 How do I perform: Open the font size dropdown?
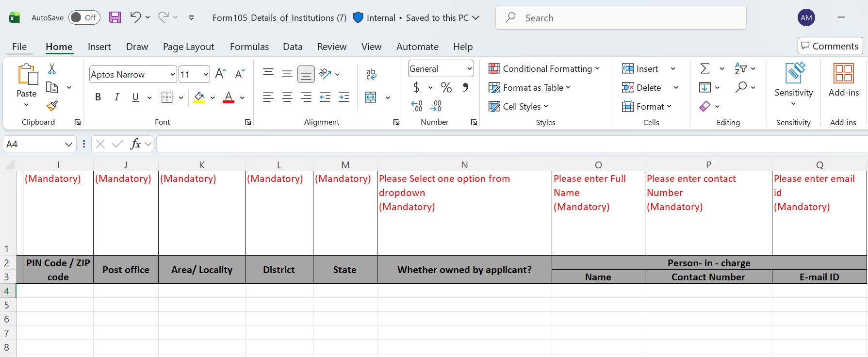pyautogui.click(x=206, y=74)
